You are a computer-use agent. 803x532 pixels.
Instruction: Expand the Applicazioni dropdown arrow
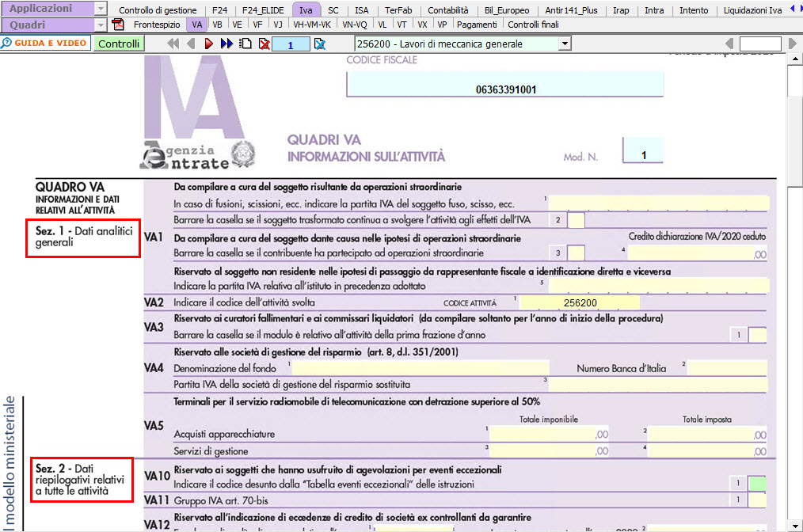pyautogui.click(x=101, y=8)
